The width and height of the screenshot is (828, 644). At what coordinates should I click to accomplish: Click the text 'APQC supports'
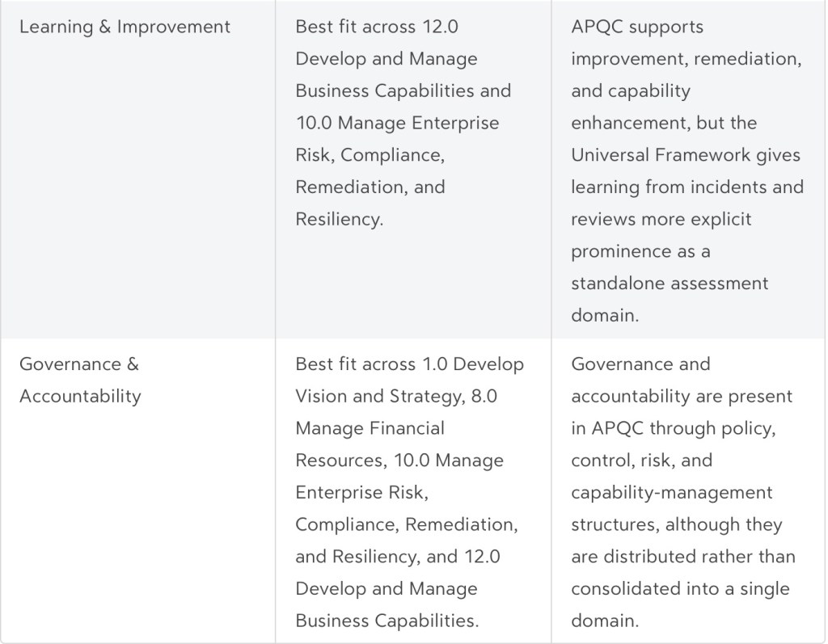pyautogui.click(x=637, y=27)
